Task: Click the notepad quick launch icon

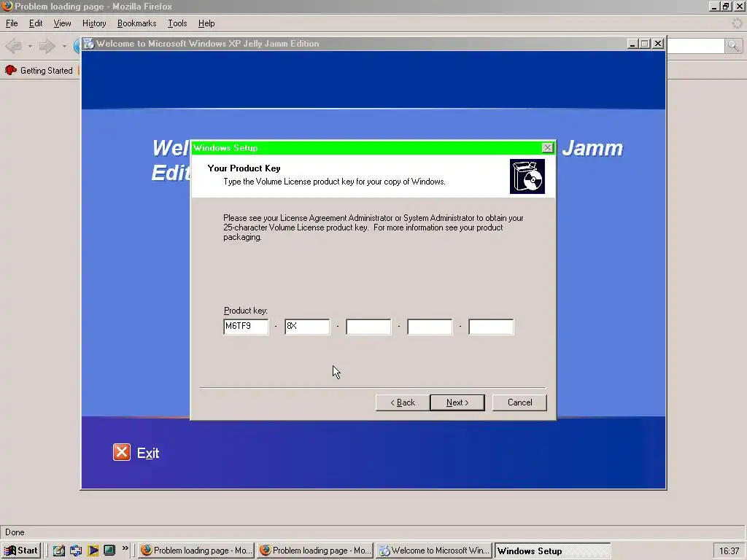Action: pos(58,551)
